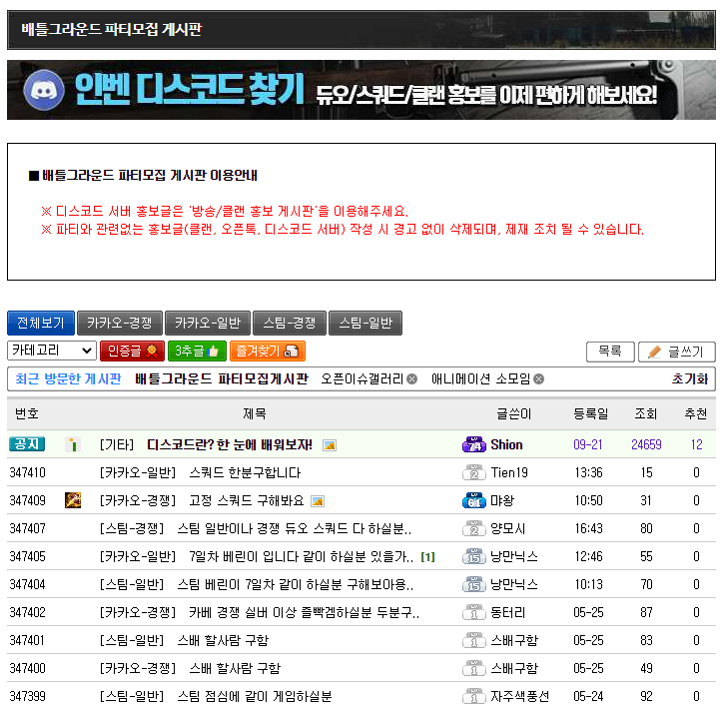The image size is (728, 708).
Task: Click the [1] comment count on post 347405
Action: point(427,557)
